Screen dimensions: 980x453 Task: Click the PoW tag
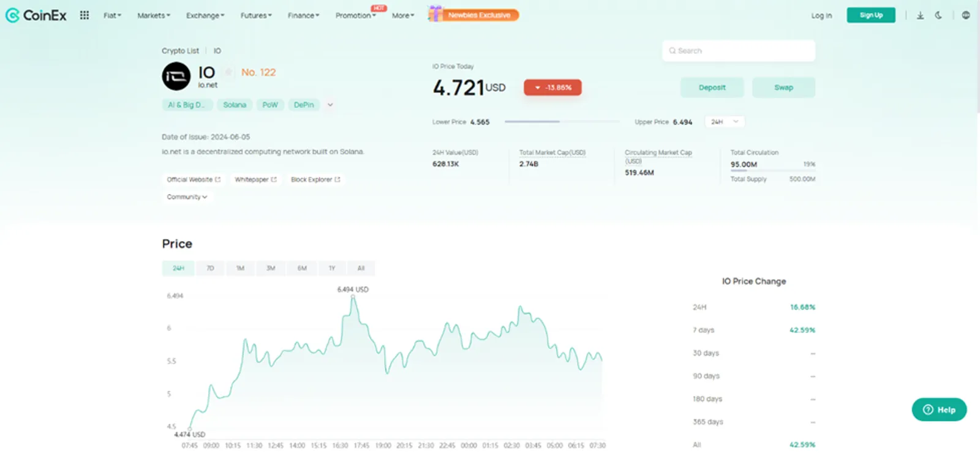(x=270, y=105)
